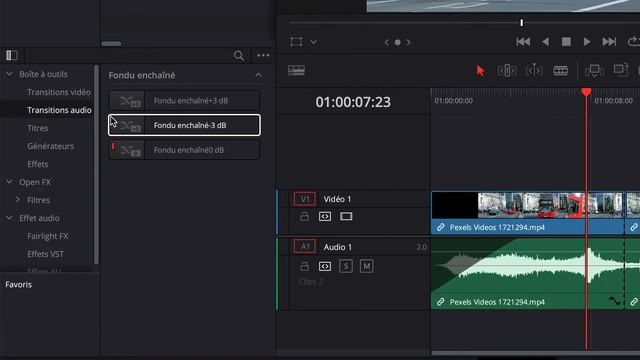Click the link icon on audio clip
Viewport: 640px width, 360px height.
coord(440,302)
